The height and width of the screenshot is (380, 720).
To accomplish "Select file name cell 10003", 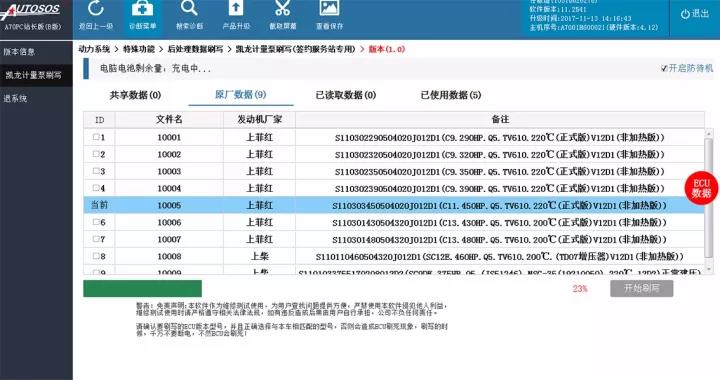I will click(169, 171).
